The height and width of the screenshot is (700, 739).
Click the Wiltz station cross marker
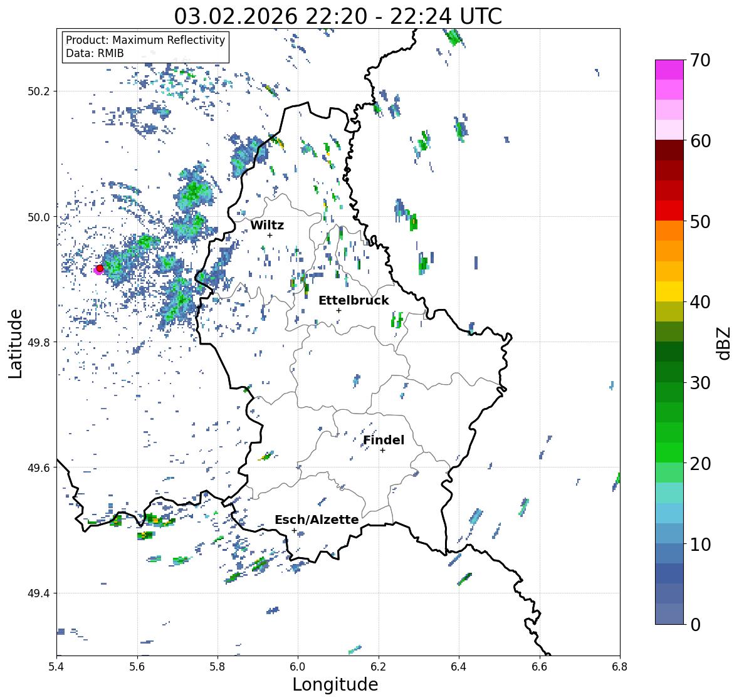(270, 236)
